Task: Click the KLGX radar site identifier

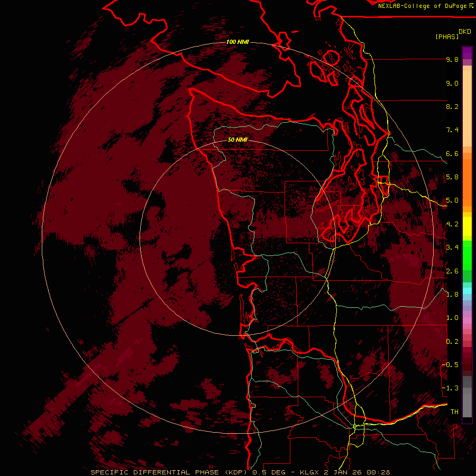Action: (x=309, y=472)
